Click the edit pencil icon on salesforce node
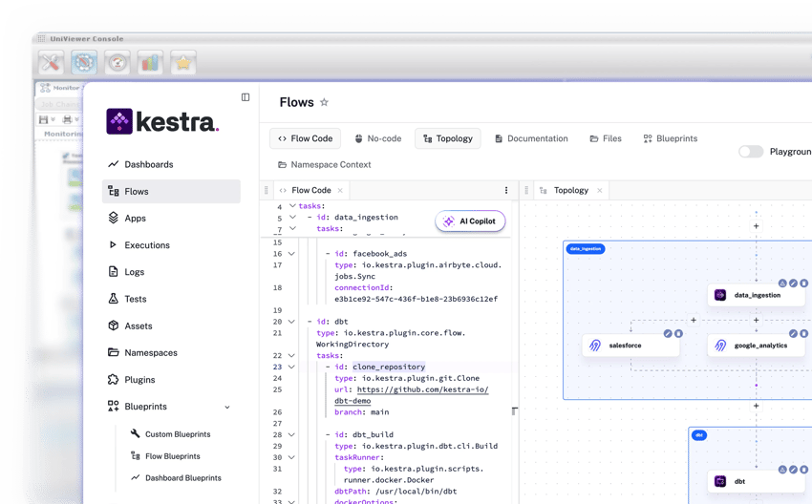 (x=668, y=334)
